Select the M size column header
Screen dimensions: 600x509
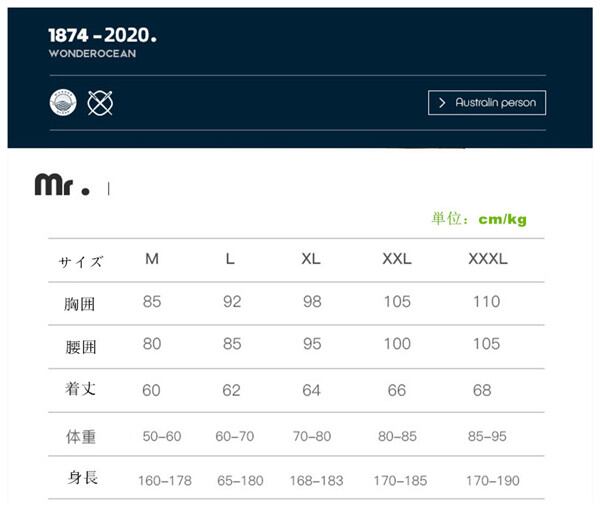152,259
